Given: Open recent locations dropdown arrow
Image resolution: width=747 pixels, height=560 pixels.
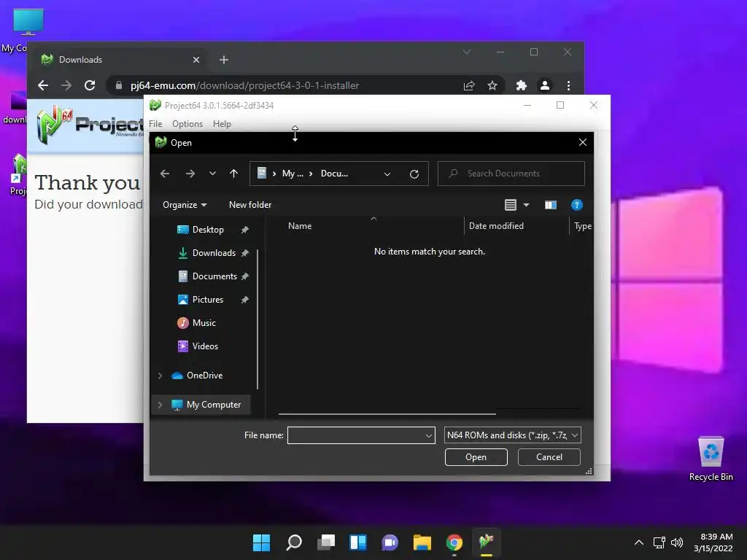Looking at the screenshot, I should click(x=212, y=174).
